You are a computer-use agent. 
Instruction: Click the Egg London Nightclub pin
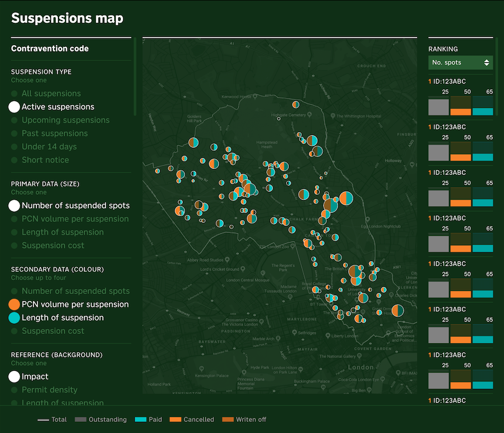pos(367,219)
